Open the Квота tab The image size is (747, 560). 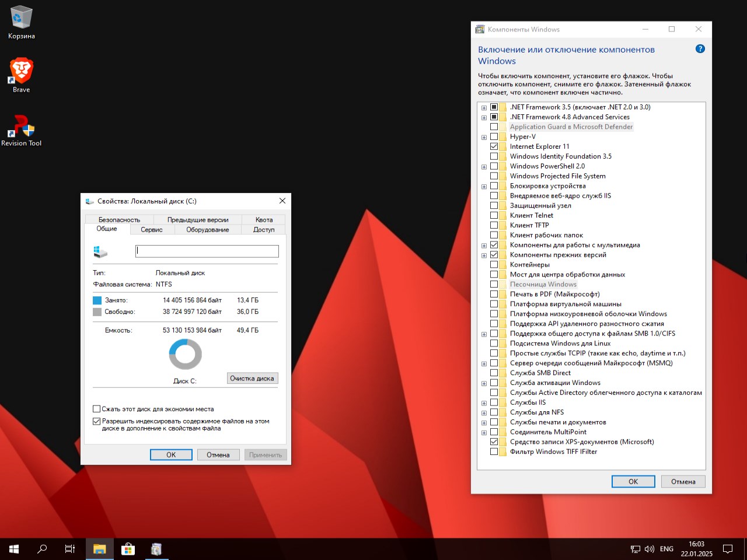point(264,220)
